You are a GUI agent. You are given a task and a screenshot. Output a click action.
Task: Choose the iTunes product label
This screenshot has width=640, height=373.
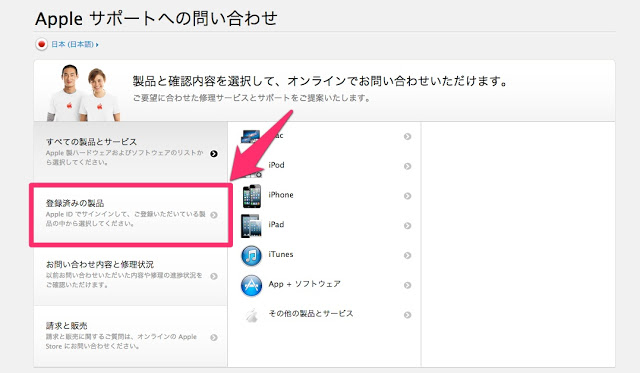tap(281, 254)
